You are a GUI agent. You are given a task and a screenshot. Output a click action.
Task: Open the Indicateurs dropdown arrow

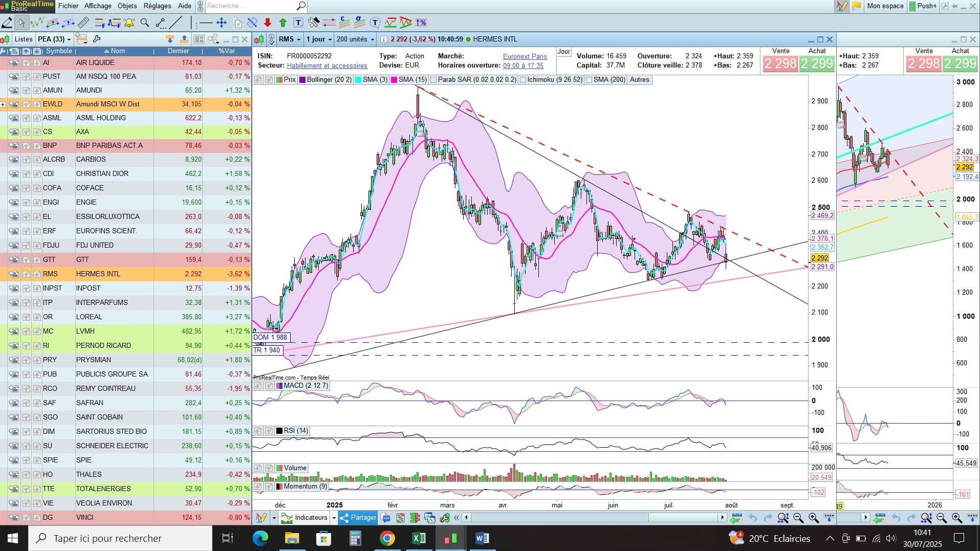pyautogui.click(x=334, y=518)
